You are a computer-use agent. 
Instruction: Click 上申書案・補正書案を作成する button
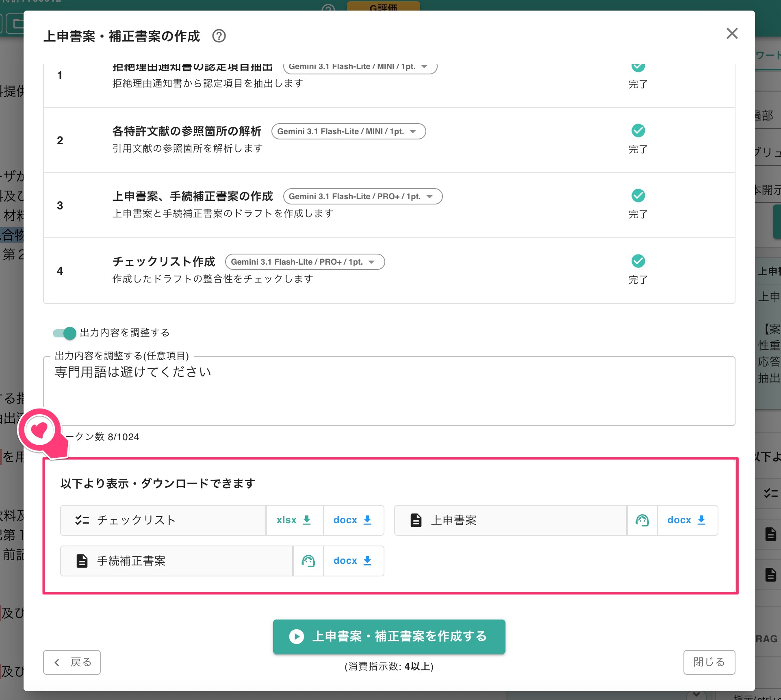tap(389, 637)
